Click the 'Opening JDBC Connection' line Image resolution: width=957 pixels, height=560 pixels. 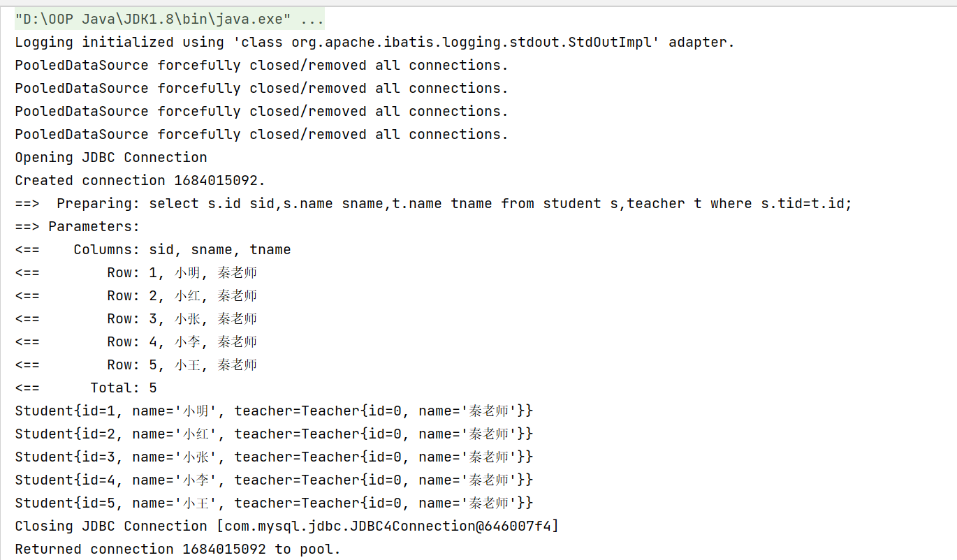pyautogui.click(x=111, y=158)
